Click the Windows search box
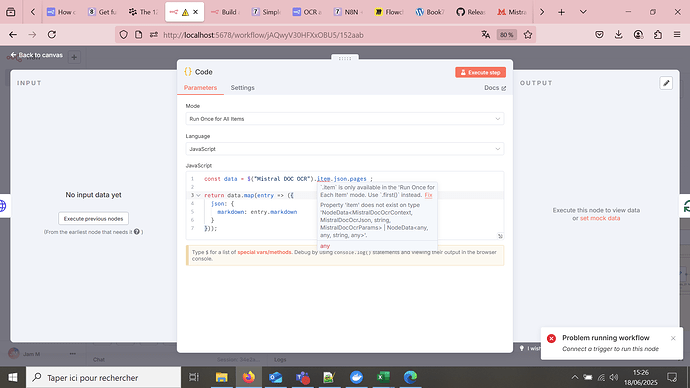The image size is (690, 388). tap(103, 377)
